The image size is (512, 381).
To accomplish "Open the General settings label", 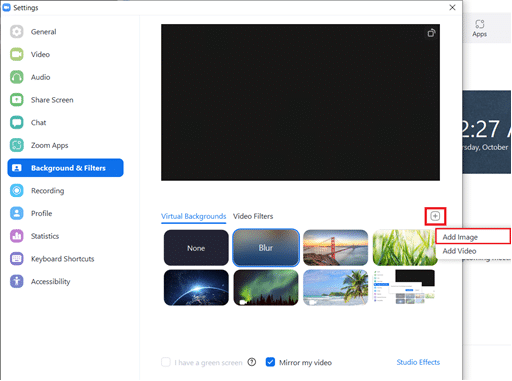I will point(44,32).
